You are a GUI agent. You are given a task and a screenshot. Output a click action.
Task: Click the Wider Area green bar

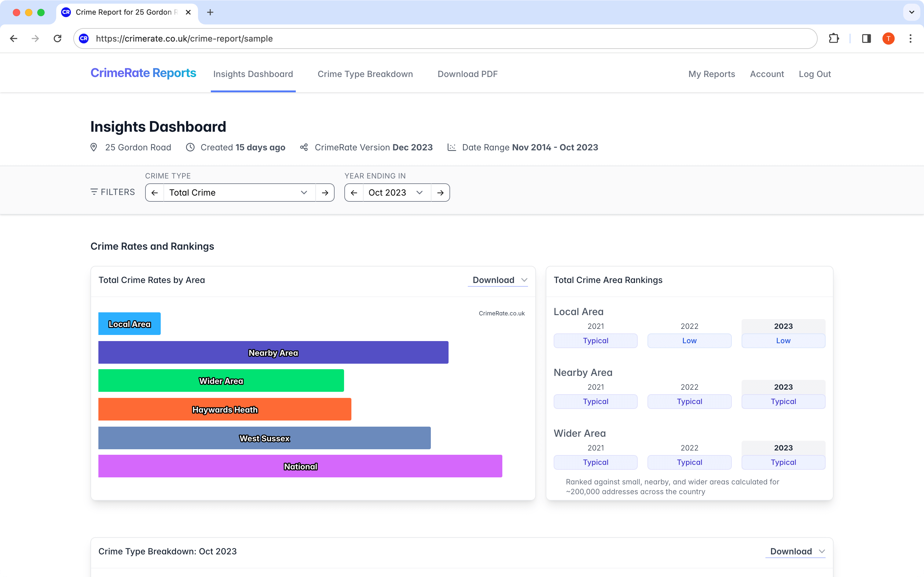[x=221, y=381]
